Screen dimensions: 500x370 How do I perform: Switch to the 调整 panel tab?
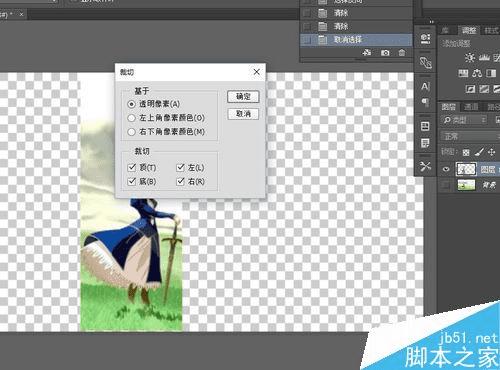tap(469, 31)
